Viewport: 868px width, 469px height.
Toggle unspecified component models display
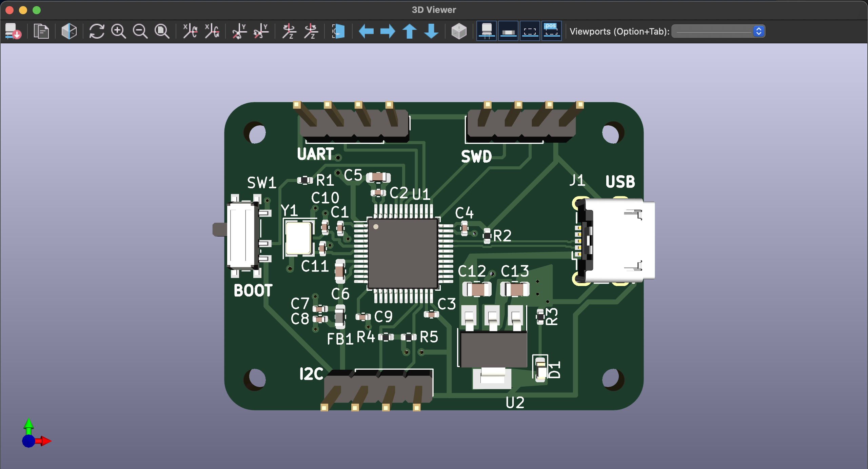coord(530,31)
